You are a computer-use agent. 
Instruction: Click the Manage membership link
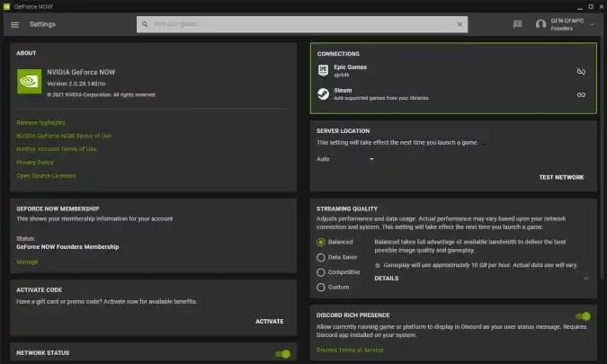pos(27,262)
